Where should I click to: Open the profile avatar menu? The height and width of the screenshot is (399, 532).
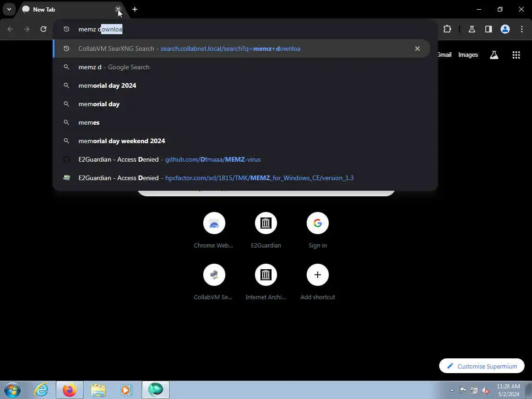point(505,29)
